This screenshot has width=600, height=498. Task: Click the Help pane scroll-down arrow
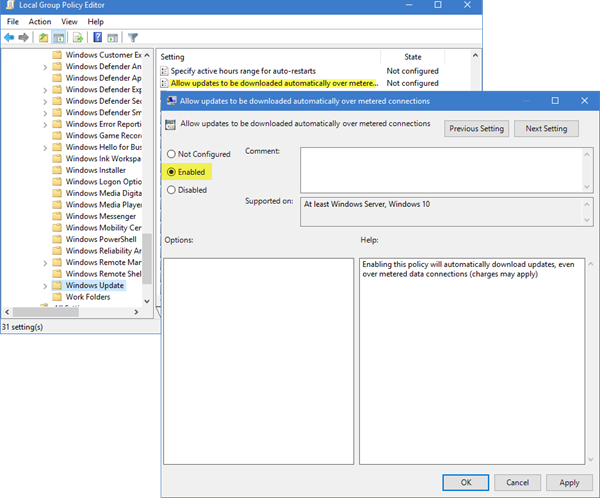coord(590,459)
